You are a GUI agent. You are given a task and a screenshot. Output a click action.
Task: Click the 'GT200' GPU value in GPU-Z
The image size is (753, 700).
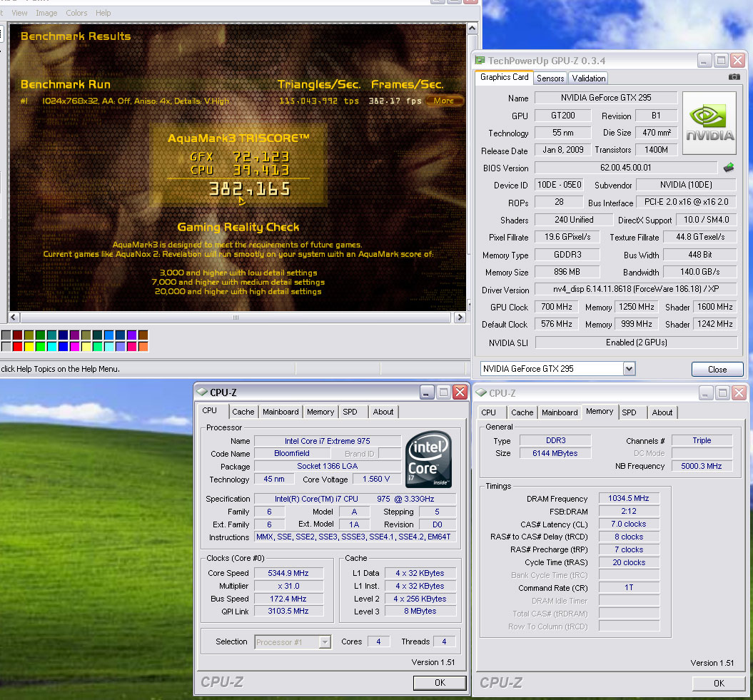click(x=562, y=116)
